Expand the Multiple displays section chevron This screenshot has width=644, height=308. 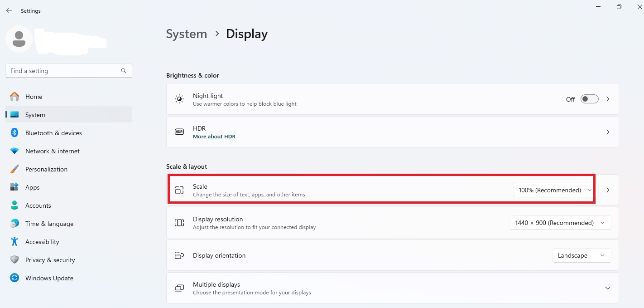608,288
